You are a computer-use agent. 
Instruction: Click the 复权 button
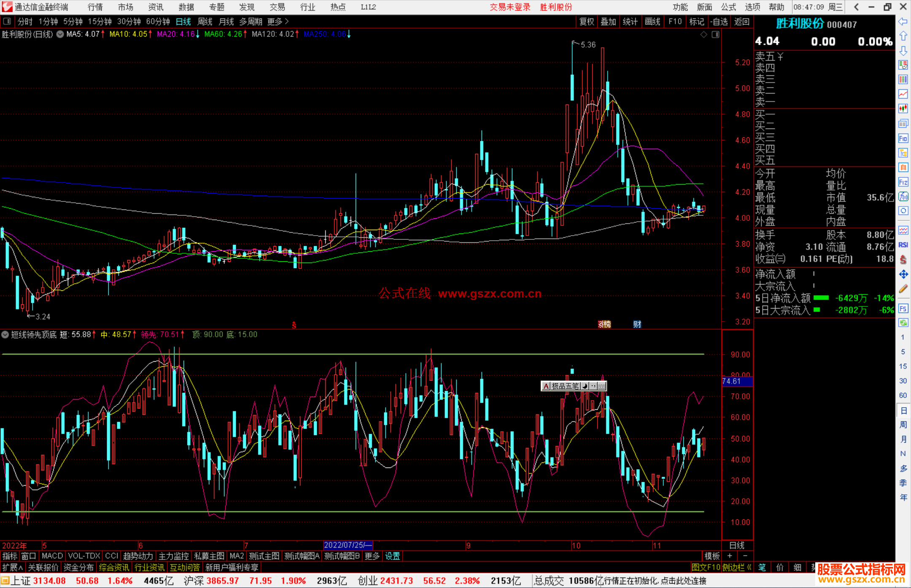(x=587, y=21)
